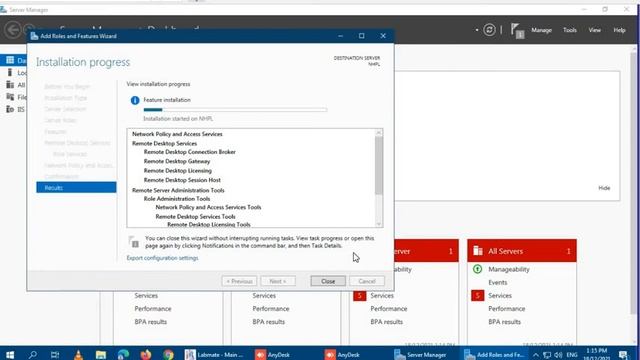The width and height of the screenshot is (640, 360).
Task: Open the All Servers tile header
Action: click(522, 251)
